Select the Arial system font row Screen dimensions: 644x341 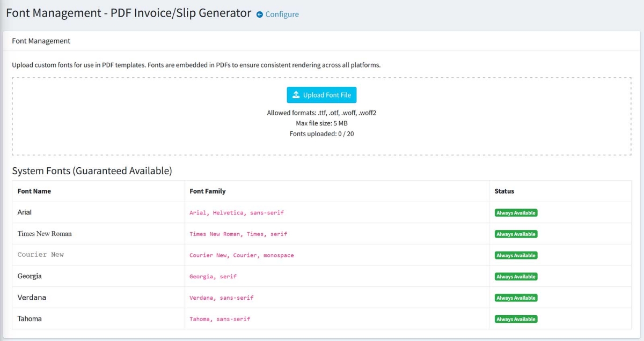click(x=97, y=212)
